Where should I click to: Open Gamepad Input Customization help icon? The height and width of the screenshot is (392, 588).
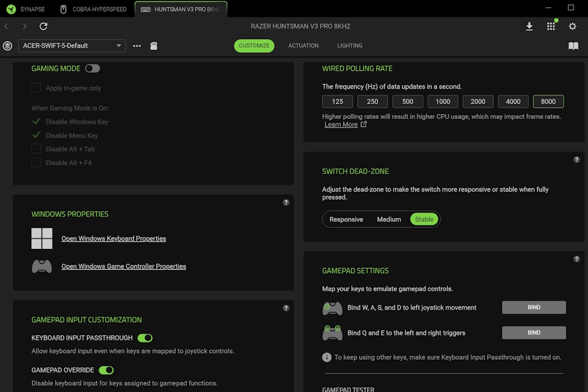click(286, 308)
